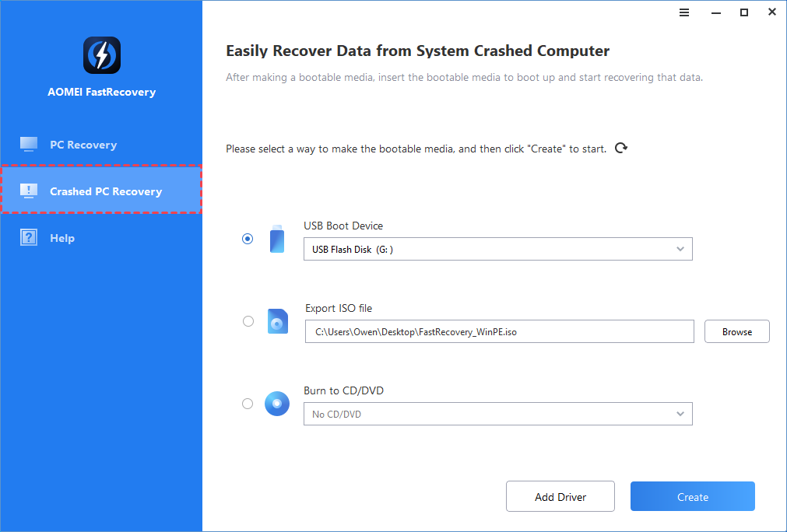Refresh the bootable media list
Viewport: 787px width, 532px height.
(620, 148)
